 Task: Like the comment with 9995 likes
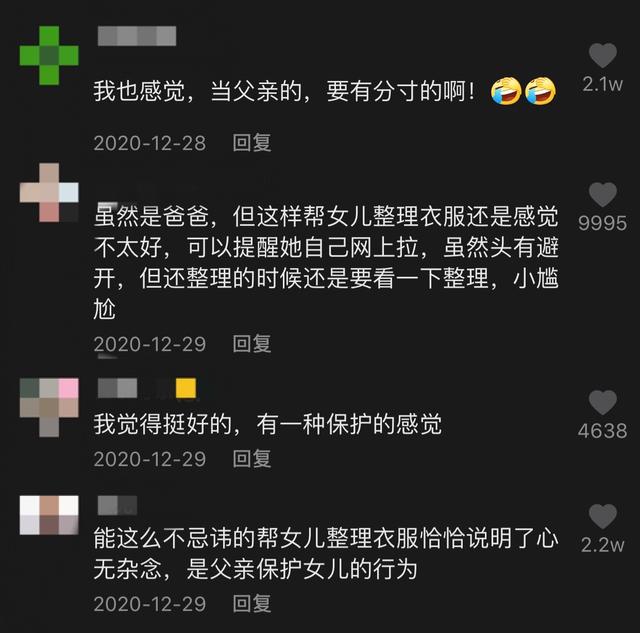click(x=602, y=195)
